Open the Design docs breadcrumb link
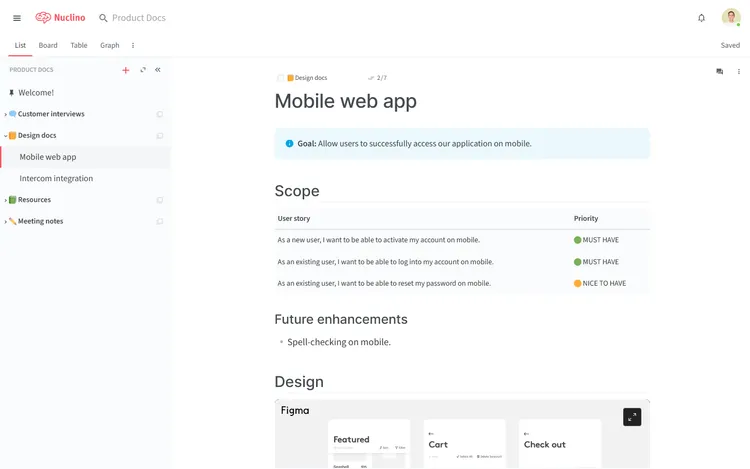This screenshot has height=469, width=750. tap(311, 78)
